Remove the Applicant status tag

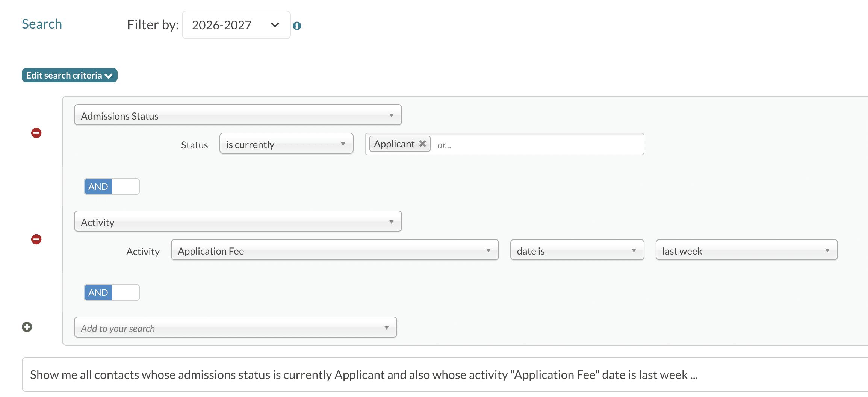[x=422, y=143]
